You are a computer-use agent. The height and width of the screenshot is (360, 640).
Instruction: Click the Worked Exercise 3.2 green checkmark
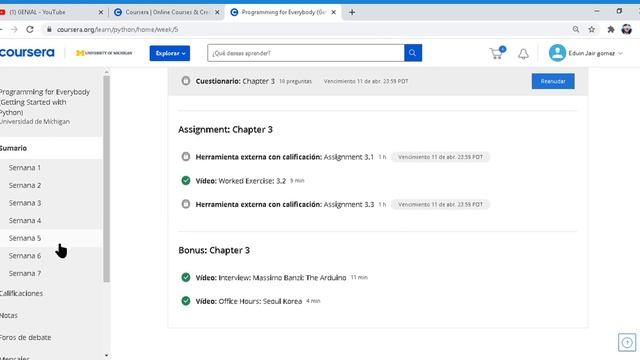(x=186, y=180)
